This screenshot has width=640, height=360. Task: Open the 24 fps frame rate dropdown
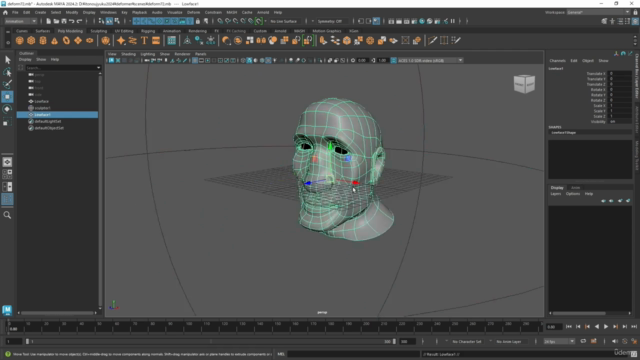(x=559, y=342)
